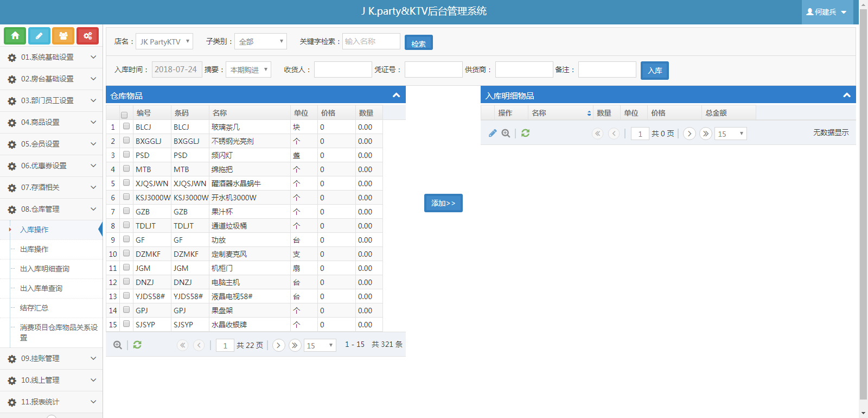The width and height of the screenshot is (868, 418).
Task: Click the 关键字检索 name input field
Action: [x=371, y=41]
